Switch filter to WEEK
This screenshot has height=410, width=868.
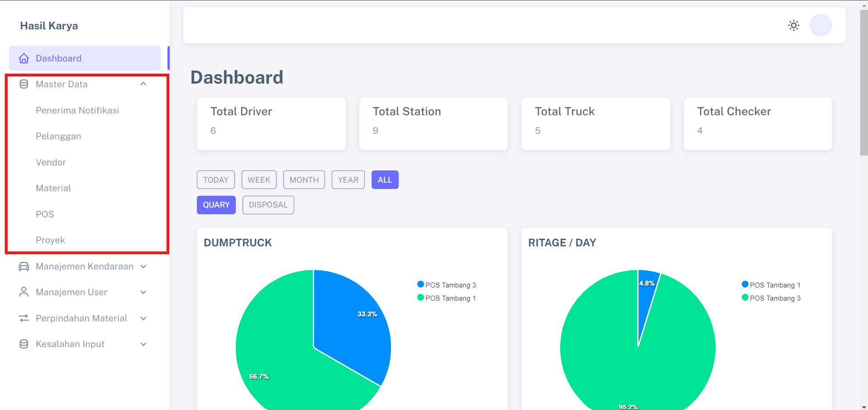(x=259, y=179)
